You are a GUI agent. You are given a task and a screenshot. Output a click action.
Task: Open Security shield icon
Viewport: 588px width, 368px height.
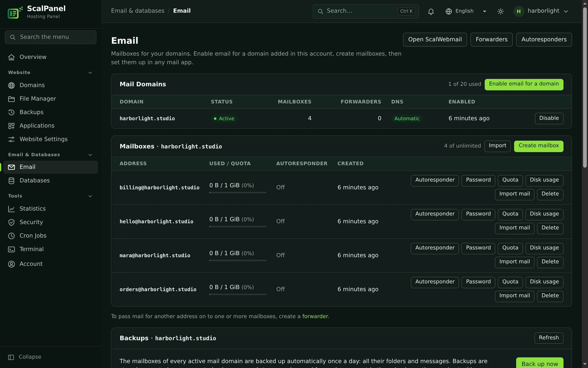coord(11,222)
